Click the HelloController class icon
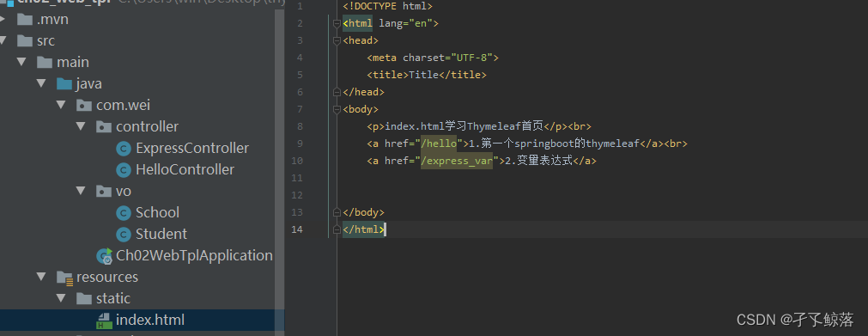The width and height of the screenshot is (868, 336). point(124,169)
